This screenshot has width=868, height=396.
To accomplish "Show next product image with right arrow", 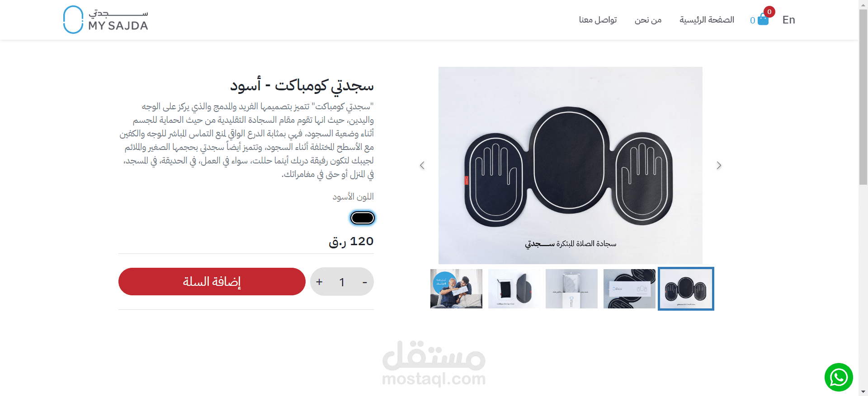I will (x=719, y=165).
